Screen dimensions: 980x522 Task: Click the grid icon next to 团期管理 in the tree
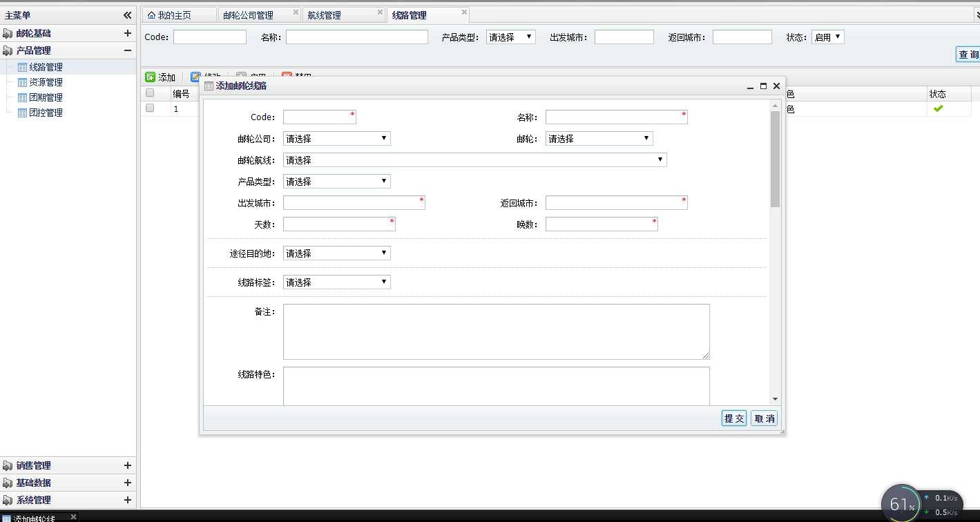click(22, 97)
